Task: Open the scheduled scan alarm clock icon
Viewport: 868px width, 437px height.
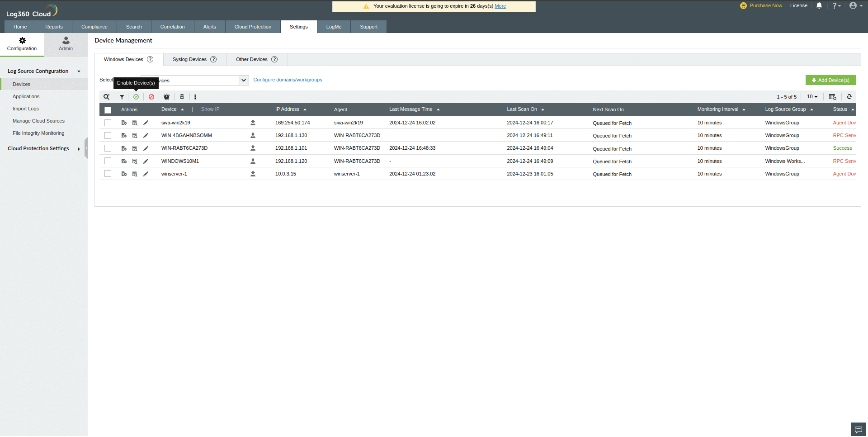Action: click(x=166, y=96)
